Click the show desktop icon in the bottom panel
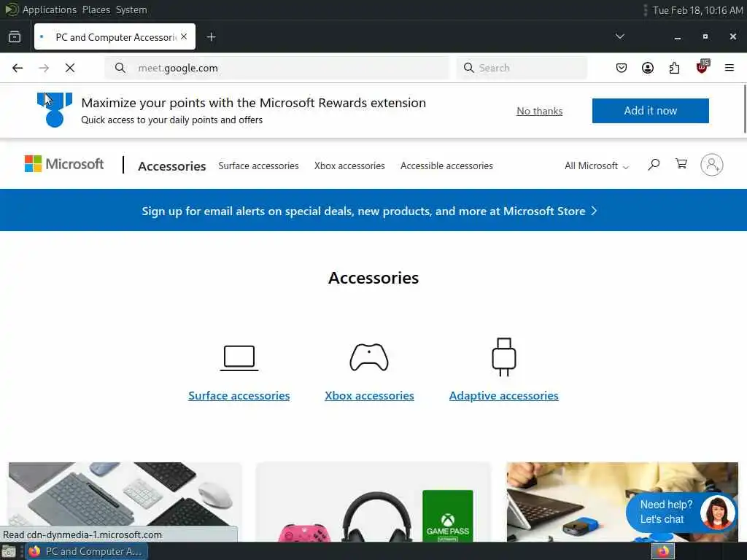The width and height of the screenshot is (747, 560). click(9, 552)
